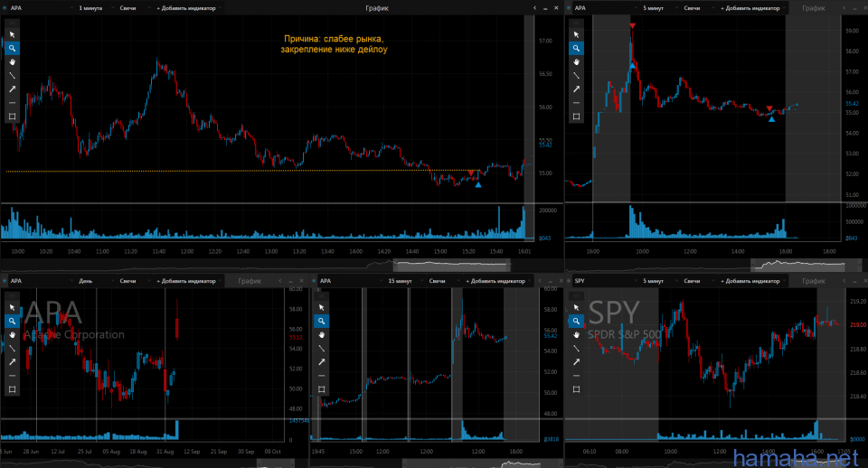The height and width of the screenshot is (468, 868).
Task: Click Добавить индикатор in the APA 5 минут chart
Action: click(752, 8)
